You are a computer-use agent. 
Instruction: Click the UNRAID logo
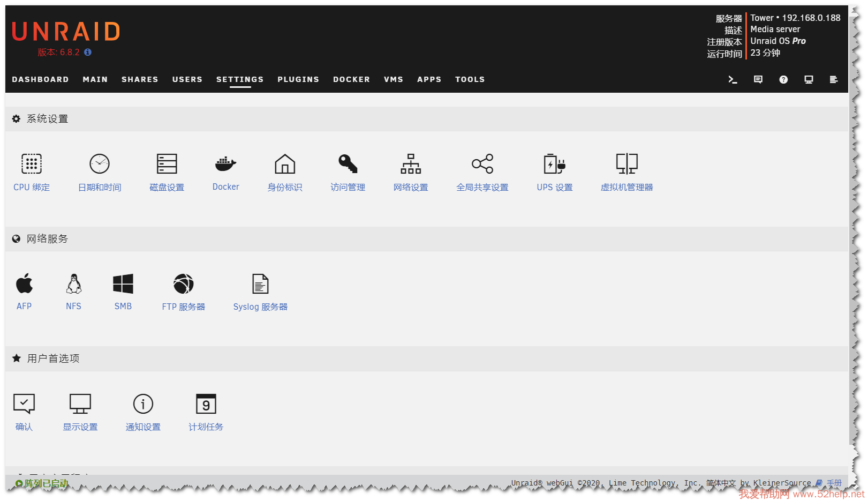[66, 32]
